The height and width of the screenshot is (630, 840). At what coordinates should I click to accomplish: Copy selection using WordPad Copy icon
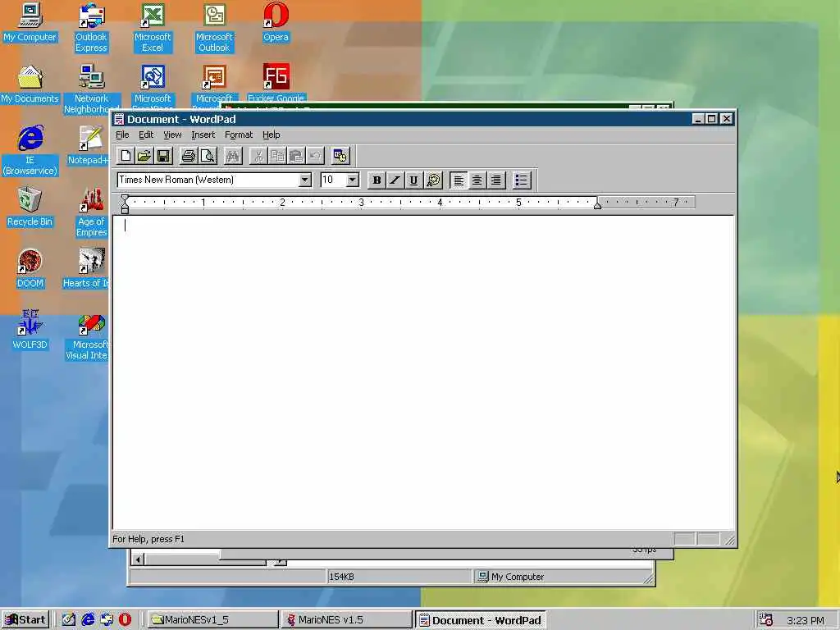[x=277, y=156]
